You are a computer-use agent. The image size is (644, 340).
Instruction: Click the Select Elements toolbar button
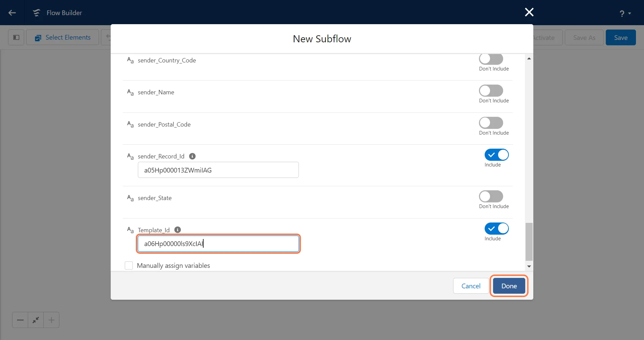[63, 37]
